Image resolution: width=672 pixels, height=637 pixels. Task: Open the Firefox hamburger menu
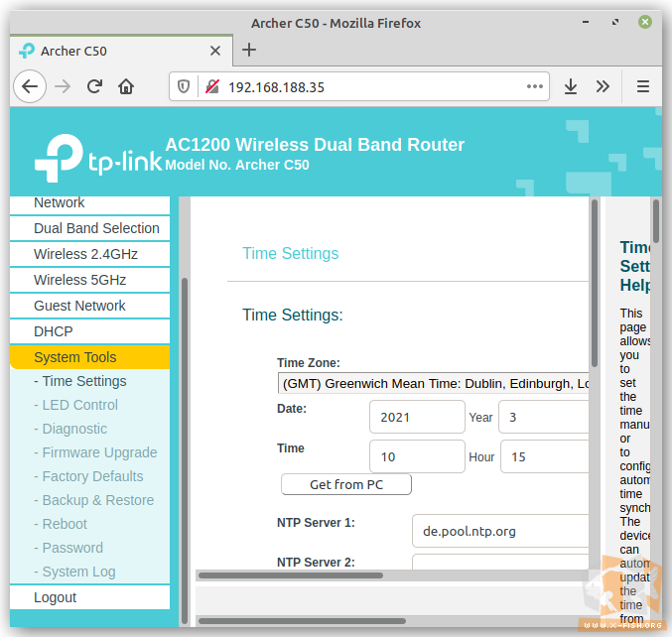[x=643, y=87]
